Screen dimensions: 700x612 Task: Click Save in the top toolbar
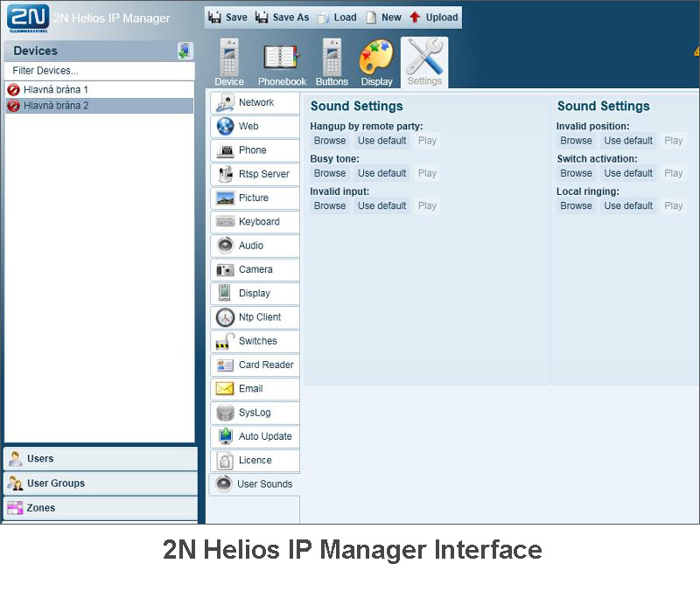pos(227,17)
